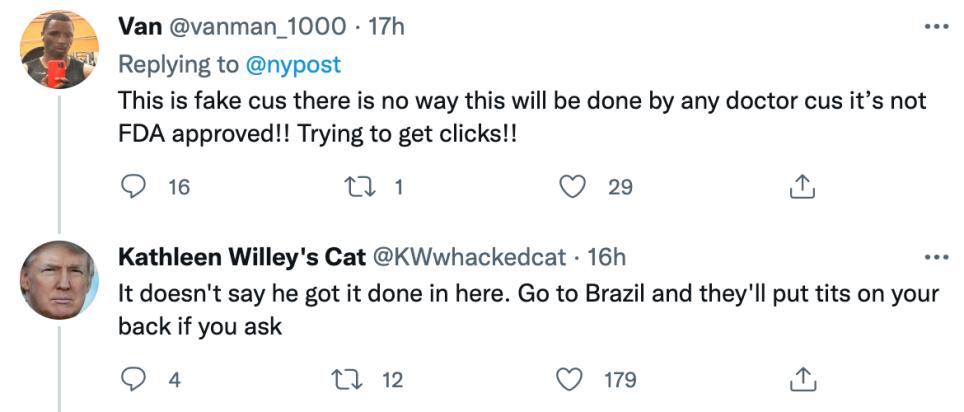Like Kathleen Willey's Cat tweet
This screenshot has height=412, width=964.
coord(570,380)
